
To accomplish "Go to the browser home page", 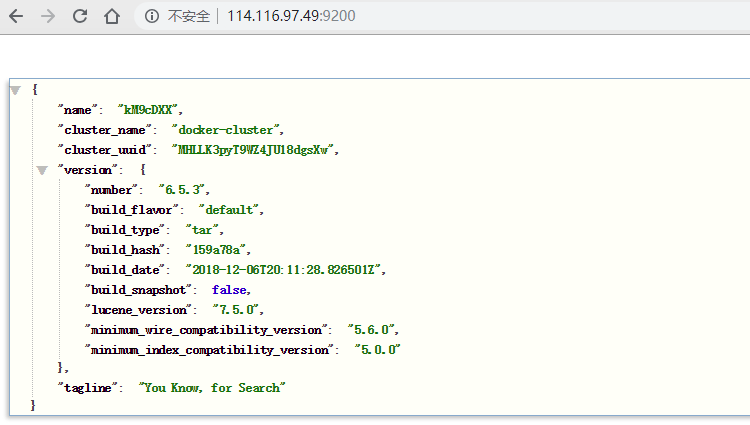I will point(112,16).
